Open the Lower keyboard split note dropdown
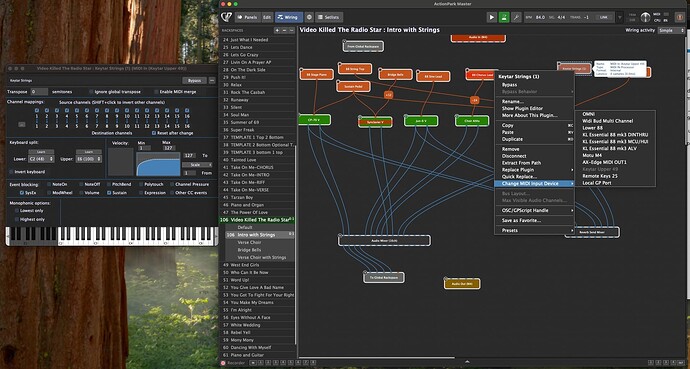Image resolution: width=690 pixels, height=369 pixels. 40,159
